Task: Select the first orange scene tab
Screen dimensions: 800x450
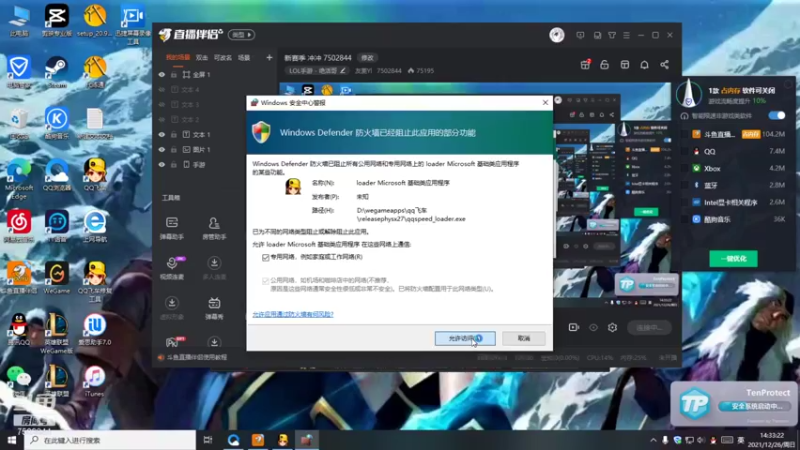Action: tap(178, 58)
